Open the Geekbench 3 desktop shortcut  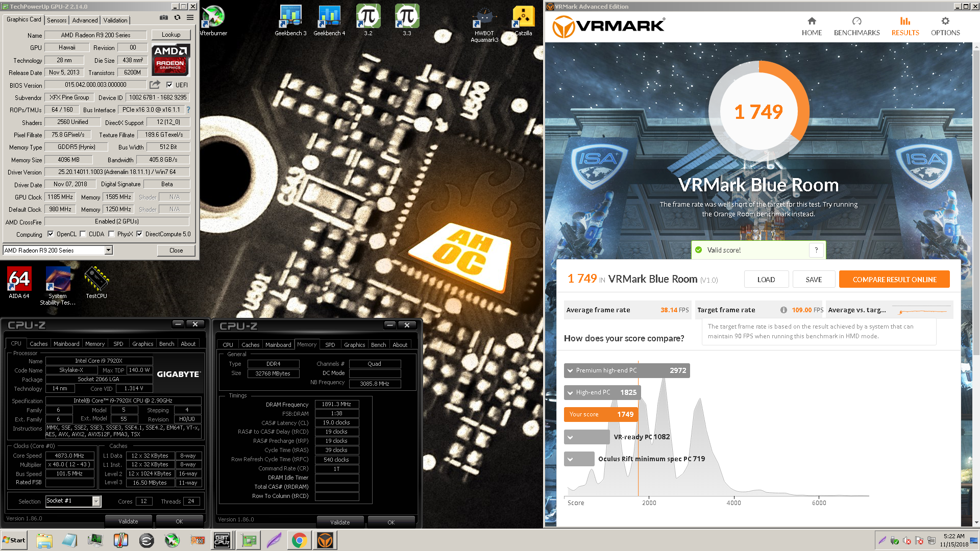(x=290, y=21)
